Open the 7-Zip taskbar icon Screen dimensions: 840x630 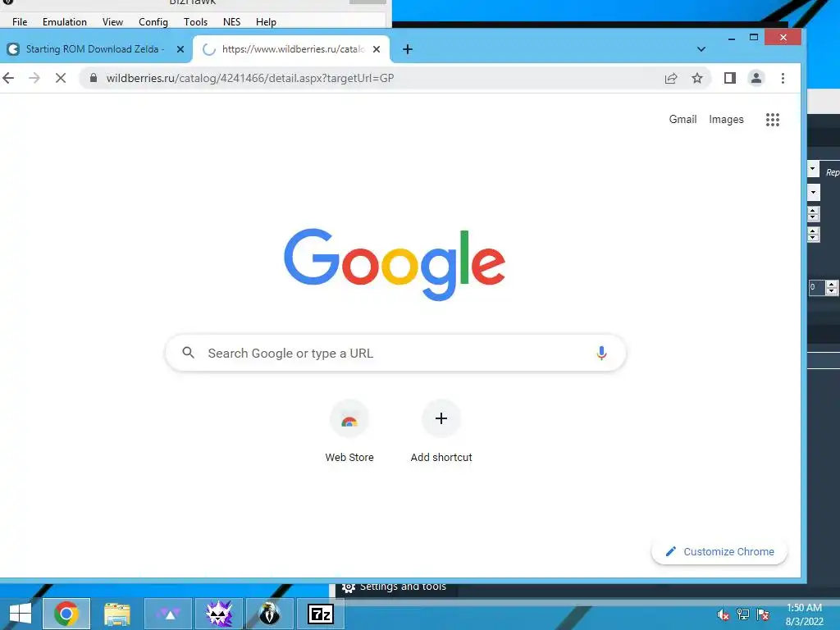(x=321, y=614)
